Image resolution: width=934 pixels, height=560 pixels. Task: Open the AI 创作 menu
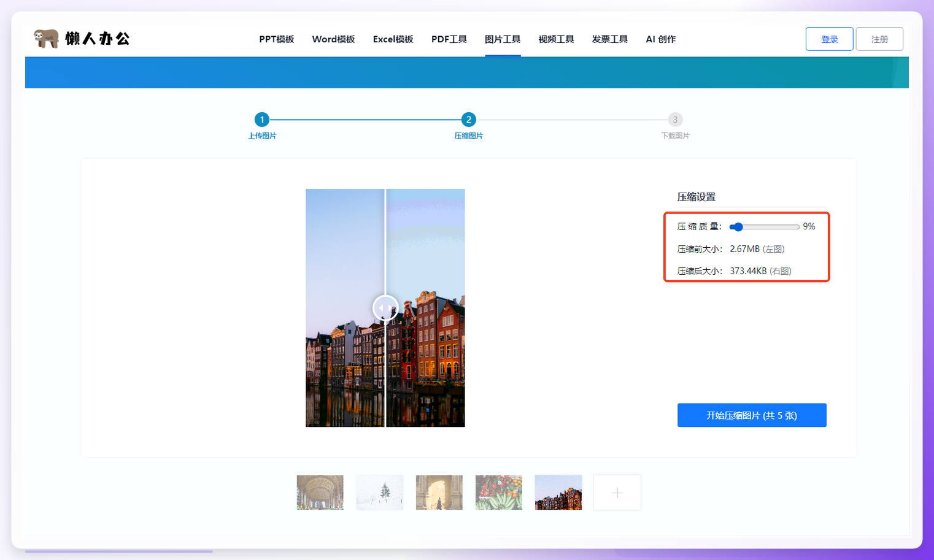660,39
